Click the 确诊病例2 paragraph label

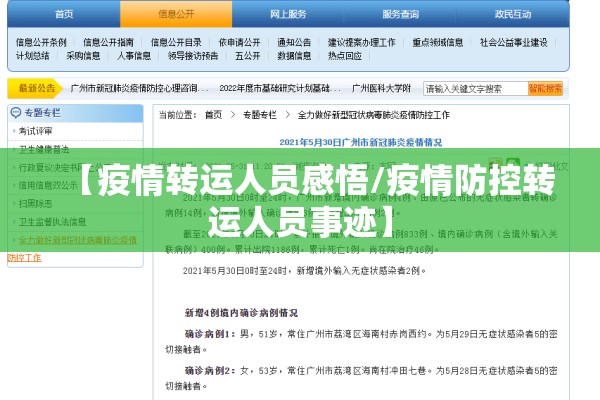pyautogui.click(x=210, y=371)
